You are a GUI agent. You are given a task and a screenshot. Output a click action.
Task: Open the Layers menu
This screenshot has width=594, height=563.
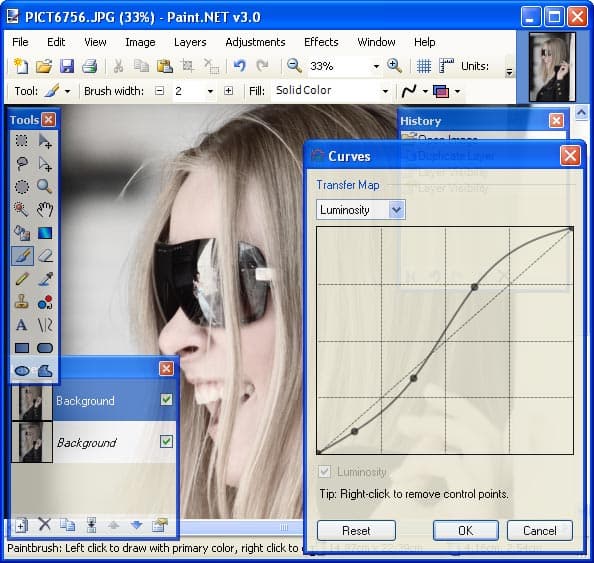190,42
